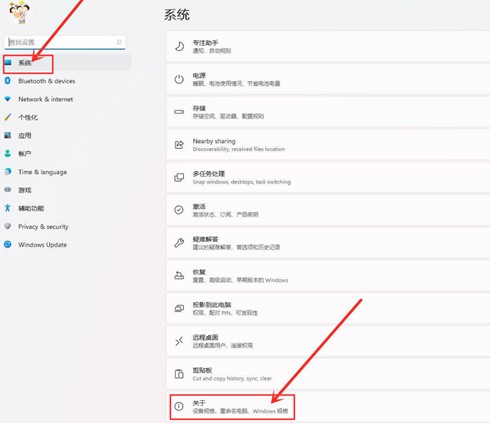Click the wrench icon for 疑难解答
The height and width of the screenshot is (423, 490).
point(179,243)
